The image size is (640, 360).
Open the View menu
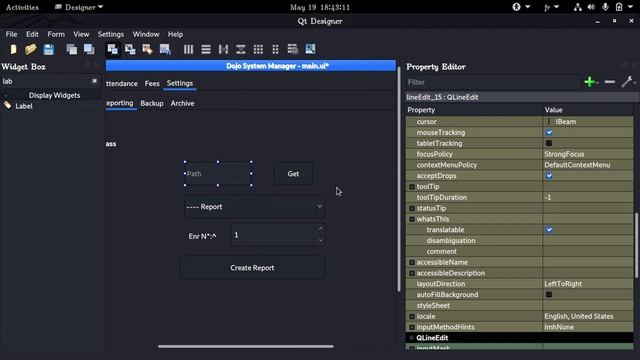click(81, 34)
